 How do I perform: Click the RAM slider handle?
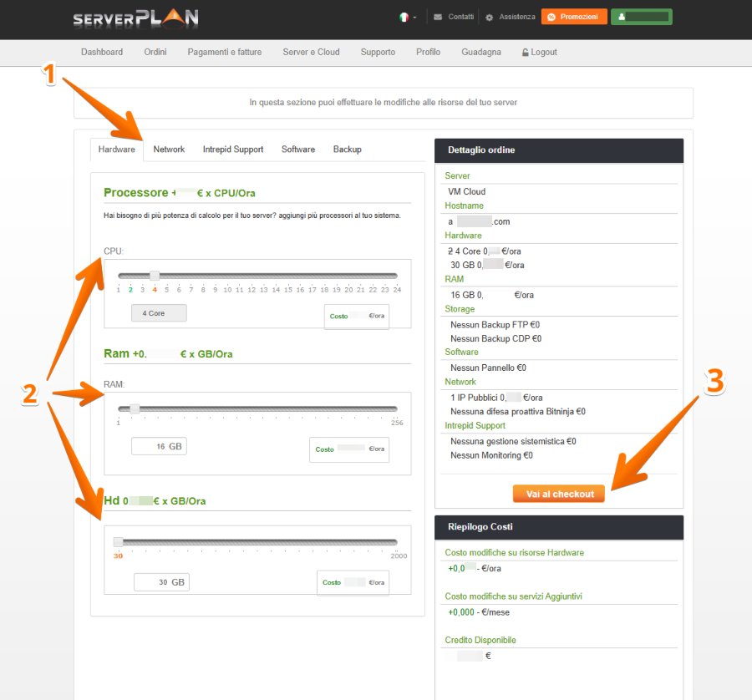pos(135,408)
